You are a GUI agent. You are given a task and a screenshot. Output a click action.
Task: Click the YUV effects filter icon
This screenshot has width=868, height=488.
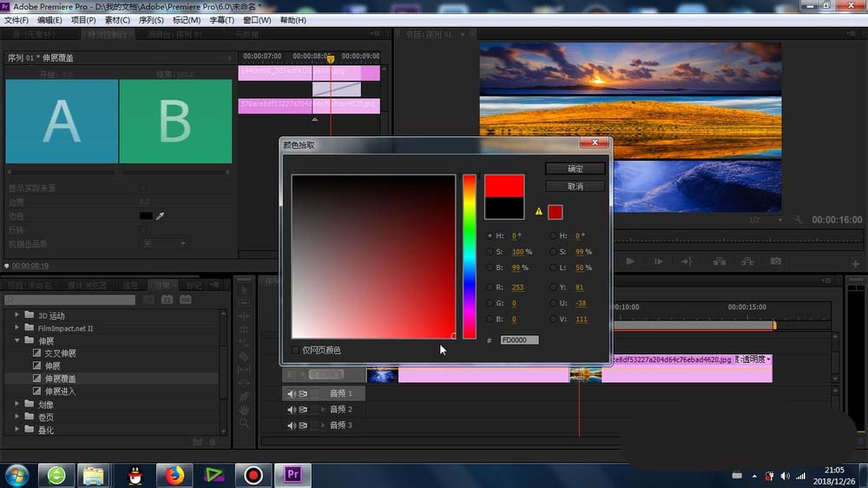click(186, 300)
